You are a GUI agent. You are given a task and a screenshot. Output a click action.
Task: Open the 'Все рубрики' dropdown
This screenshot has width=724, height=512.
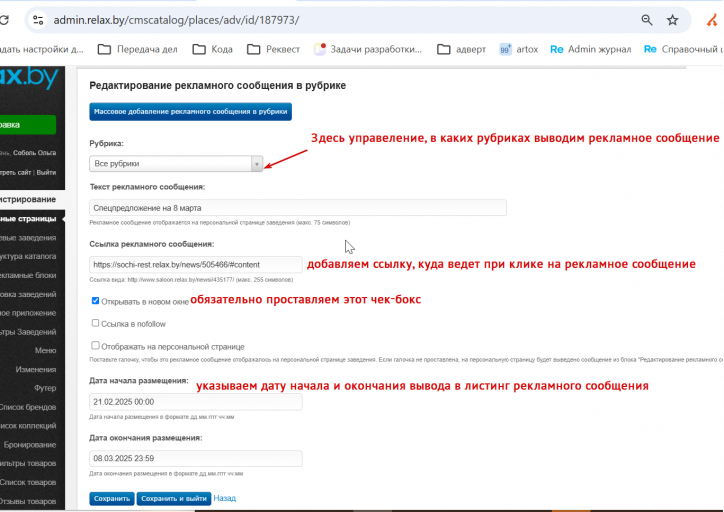coord(176,163)
